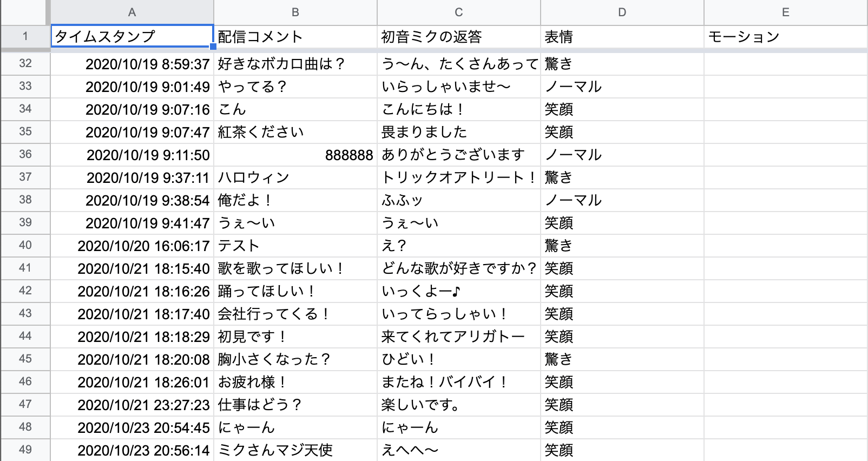Click cell 歌を歌ってほしい！
868x461 pixels.
pyautogui.click(x=295, y=268)
